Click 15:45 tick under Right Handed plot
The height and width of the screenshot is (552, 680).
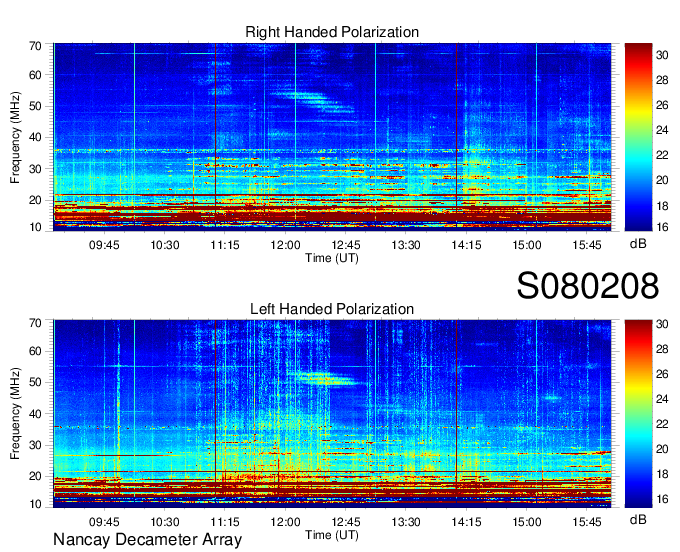[x=587, y=245]
